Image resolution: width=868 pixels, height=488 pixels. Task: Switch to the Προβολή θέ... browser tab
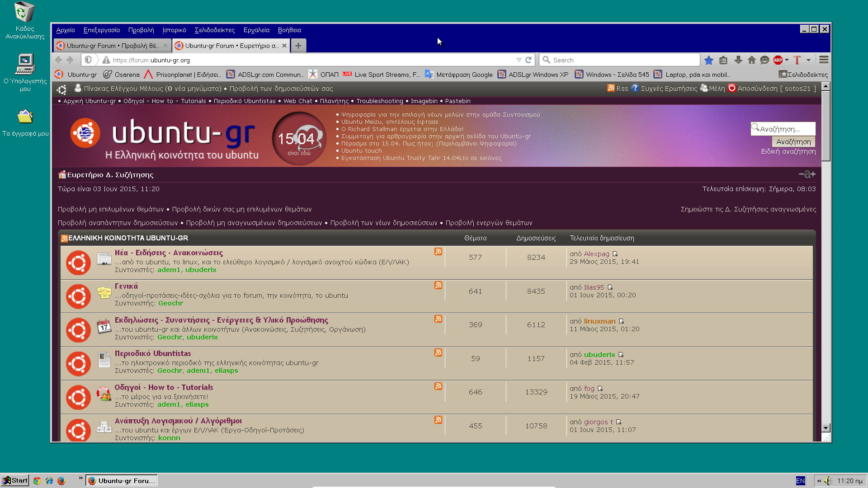pyautogui.click(x=112, y=46)
